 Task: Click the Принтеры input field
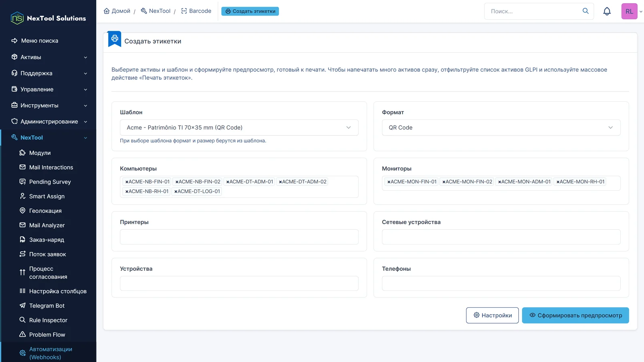click(x=239, y=237)
